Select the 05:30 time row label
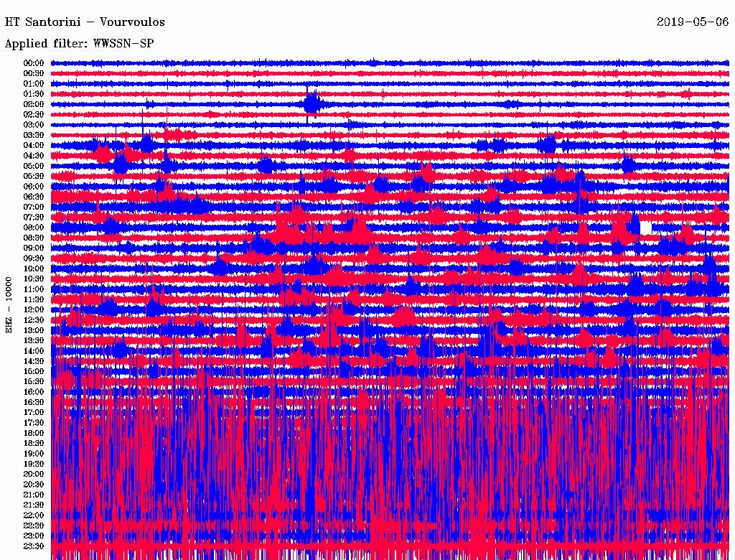This screenshot has width=735, height=560. [x=34, y=176]
